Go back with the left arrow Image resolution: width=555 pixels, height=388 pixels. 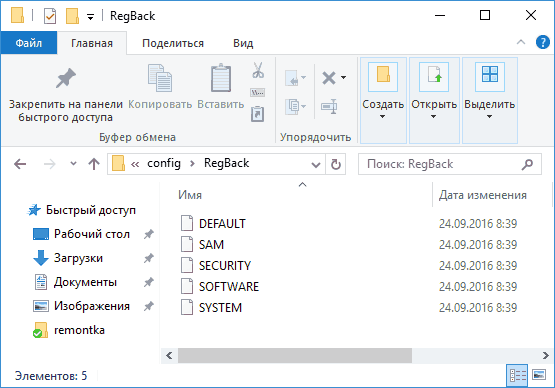20,164
